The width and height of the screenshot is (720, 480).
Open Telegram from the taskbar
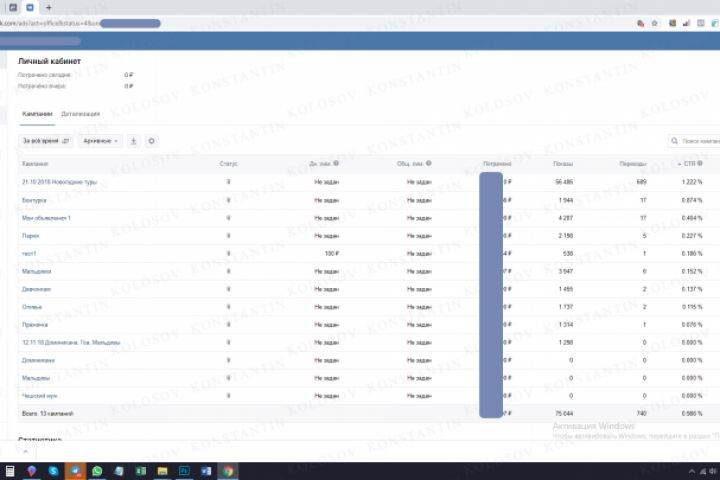(75, 471)
